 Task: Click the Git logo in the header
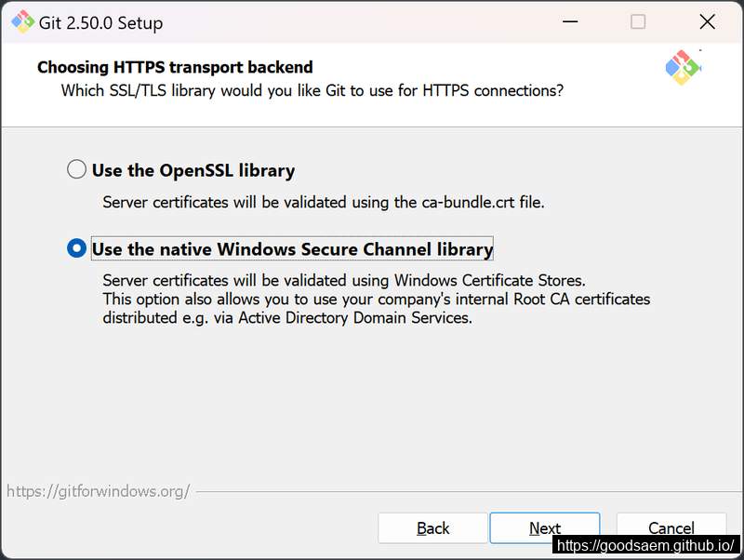[683, 67]
